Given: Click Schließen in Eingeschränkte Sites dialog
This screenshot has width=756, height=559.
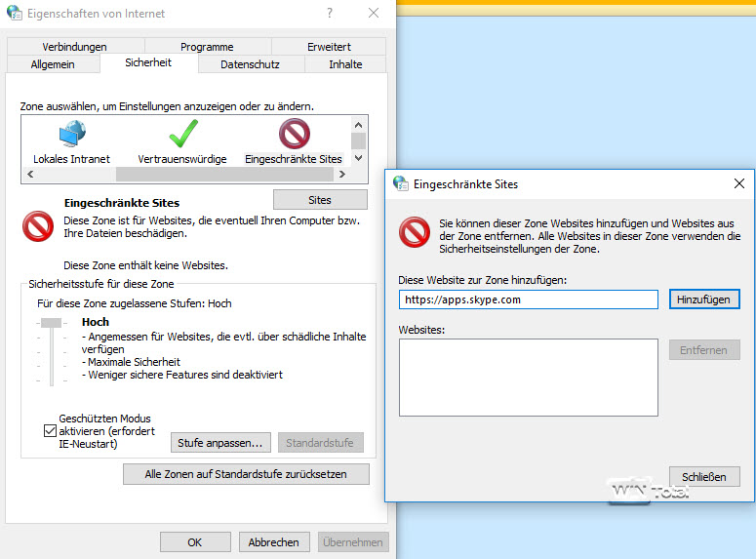Looking at the screenshot, I should [704, 476].
